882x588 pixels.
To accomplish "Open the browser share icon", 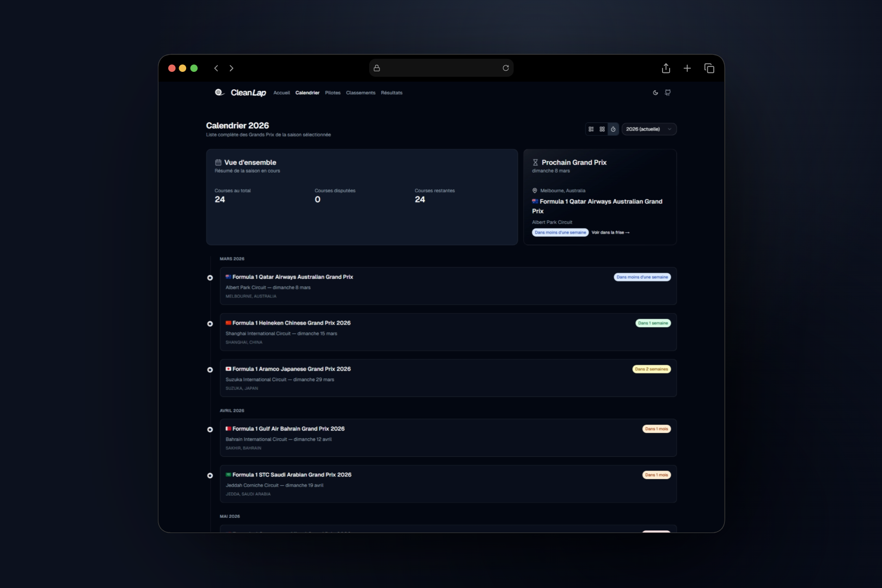I will (666, 68).
